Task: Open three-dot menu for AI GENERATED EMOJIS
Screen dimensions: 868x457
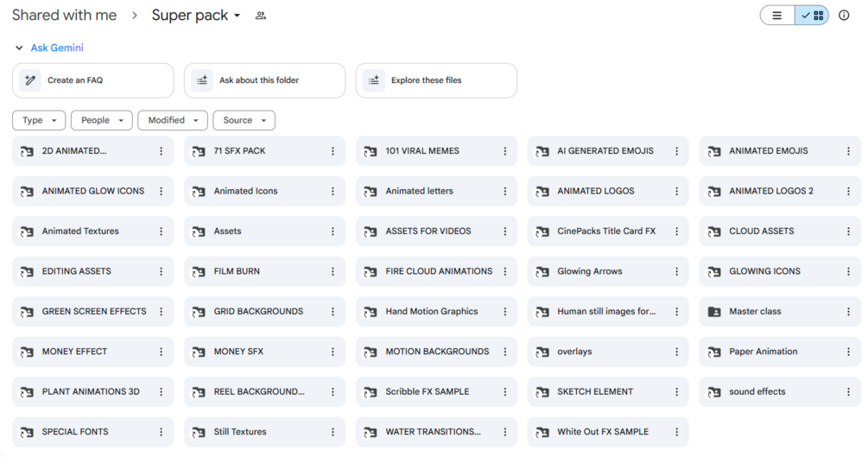Action: [x=676, y=151]
